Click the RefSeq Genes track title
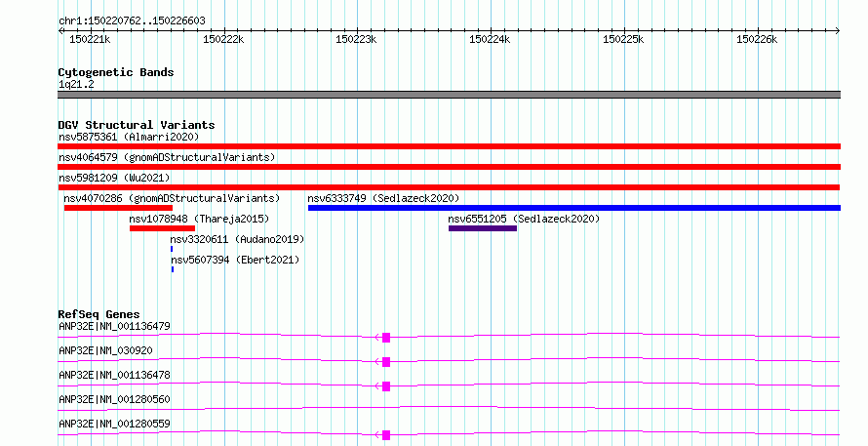The image size is (868, 446). 99,314
